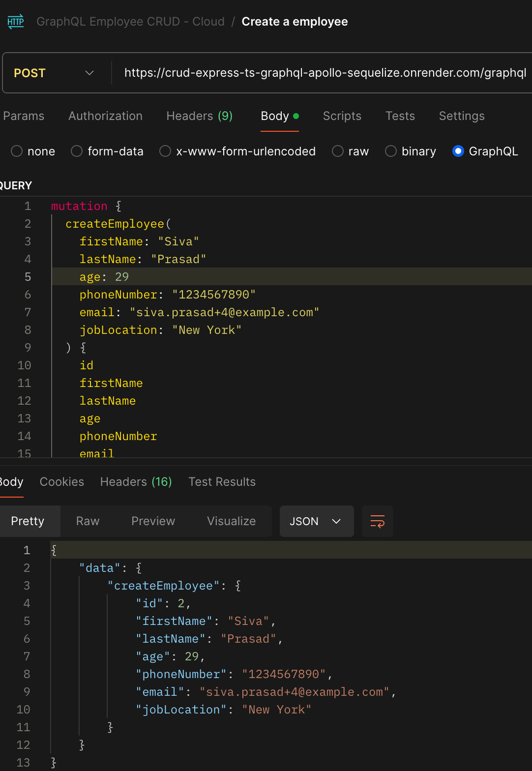This screenshot has height=771, width=532.
Task: Click the "data" key in the response
Action: (100, 568)
